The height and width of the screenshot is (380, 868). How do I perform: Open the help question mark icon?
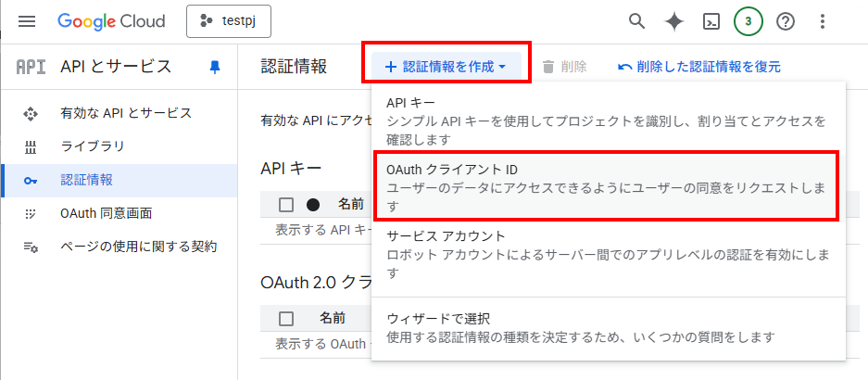pyautogui.click(x=786, y=21)
